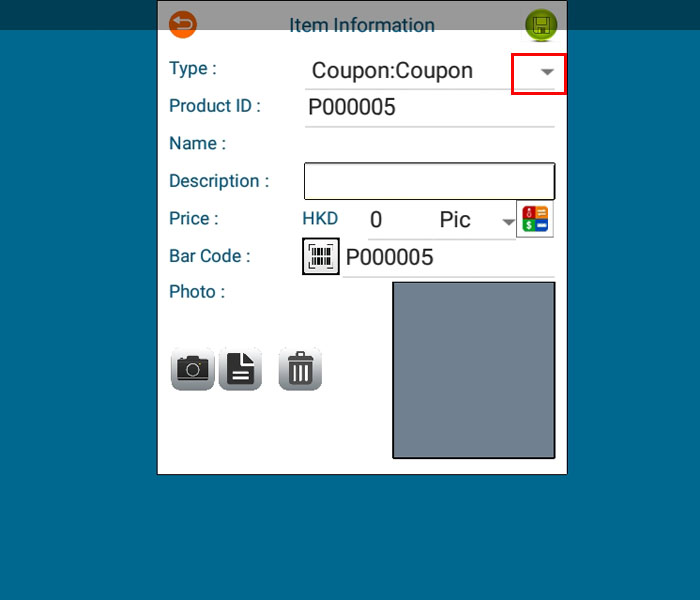
Task: Delete photo with trash can icon
Action: pos(300,369)
